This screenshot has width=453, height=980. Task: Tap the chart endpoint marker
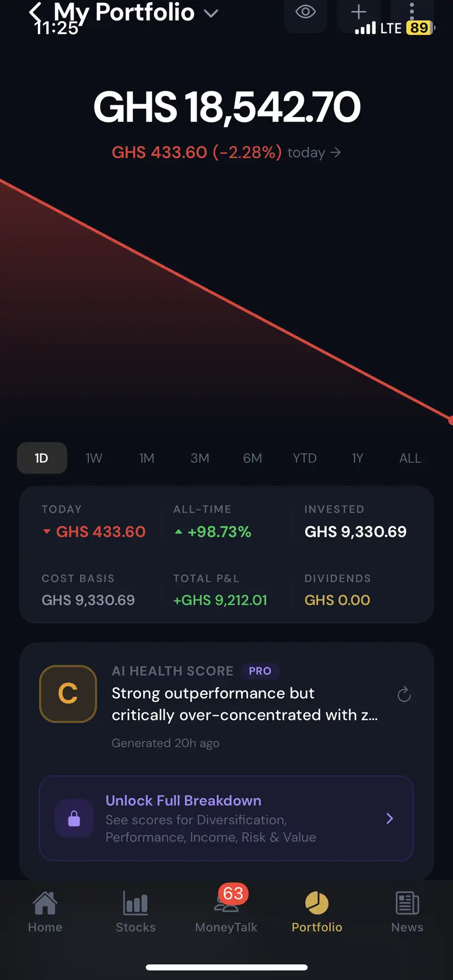click(x=451, y=420)
